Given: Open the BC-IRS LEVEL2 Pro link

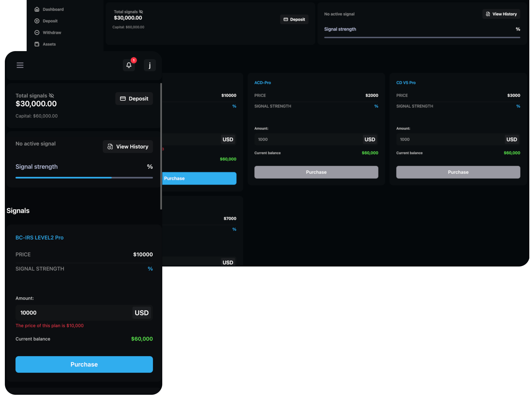Looking at the screenshot, I should pos(40,237).
